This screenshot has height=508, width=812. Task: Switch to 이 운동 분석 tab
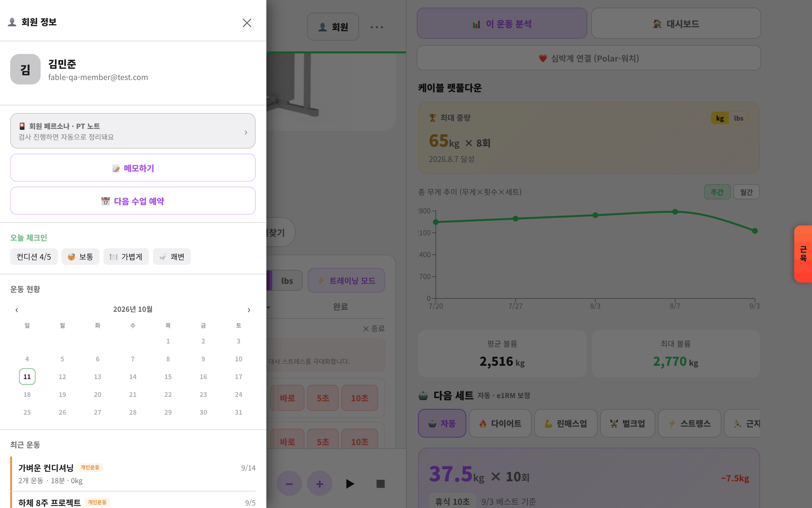501,23
